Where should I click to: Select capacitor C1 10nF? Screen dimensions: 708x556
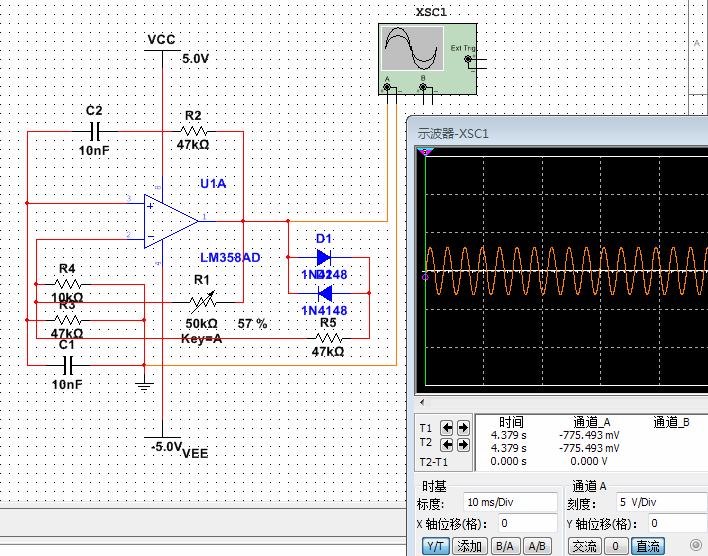(68, 365)
